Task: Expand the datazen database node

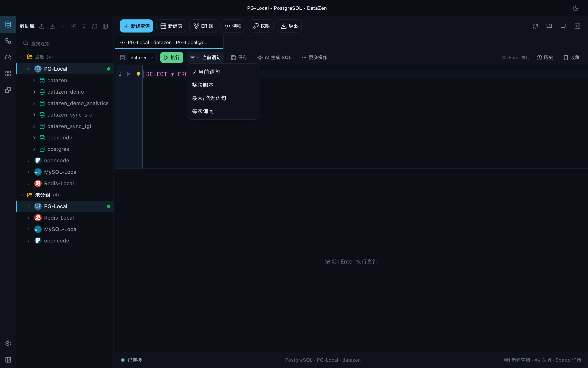Action: pyautogui.click(x=34, y=80)
